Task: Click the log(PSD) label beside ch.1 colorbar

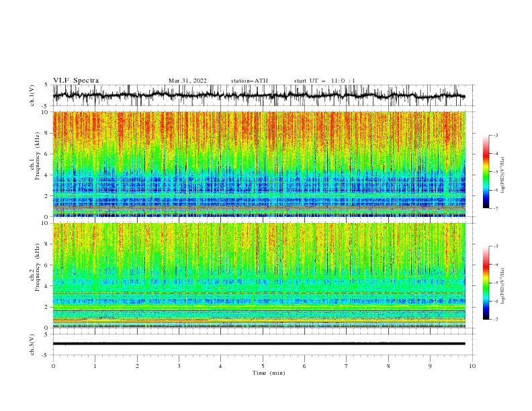Action: tap(502, 175)
